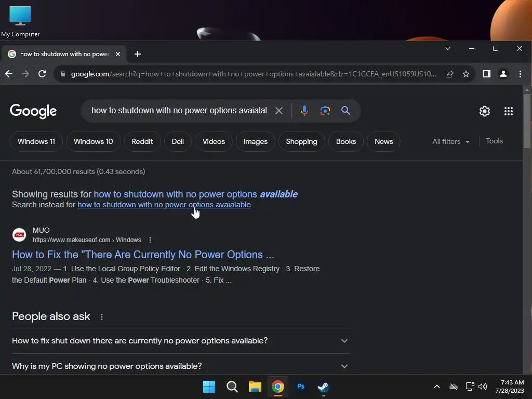Open the volume speaker tray icon
The image size is (532, 399).
(483, 387)
